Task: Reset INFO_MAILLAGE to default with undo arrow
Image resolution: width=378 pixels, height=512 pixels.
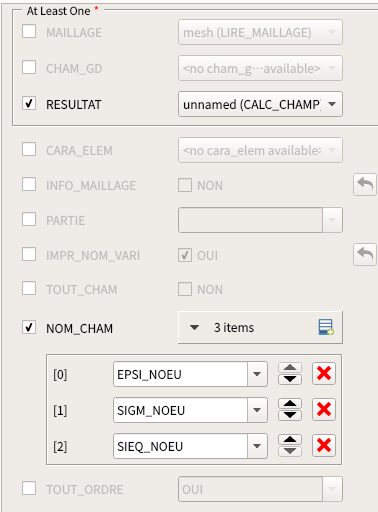Action: 365,184
